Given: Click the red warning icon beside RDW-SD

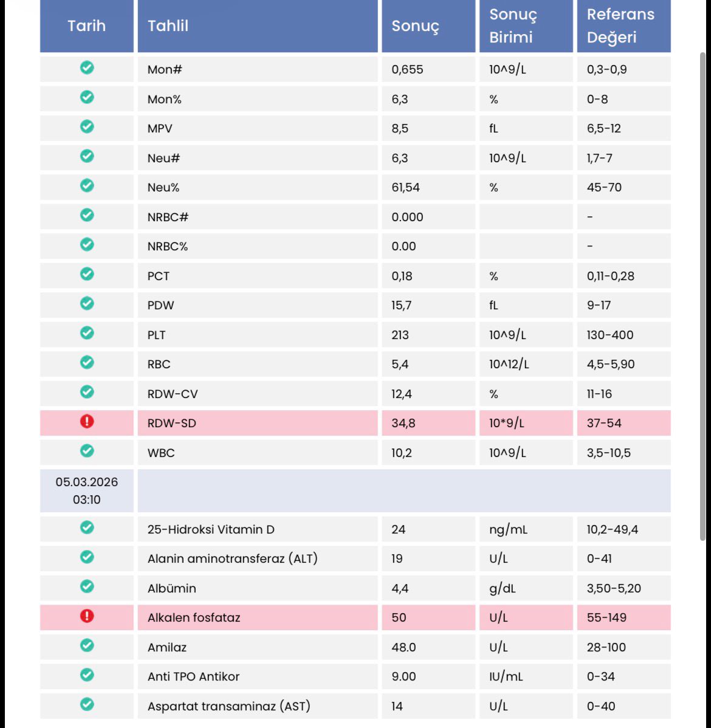Looking at the screenshot, I should 87,422.
